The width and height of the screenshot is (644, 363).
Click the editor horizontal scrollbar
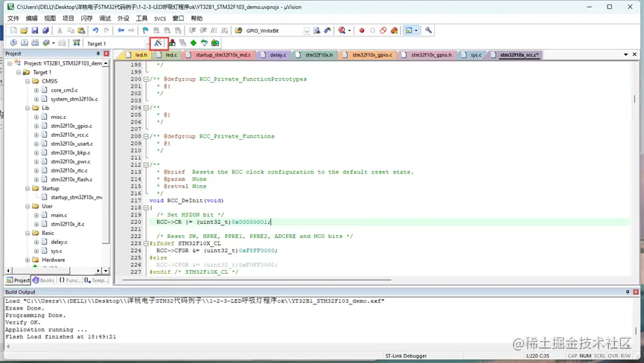[x=257, y=280]
